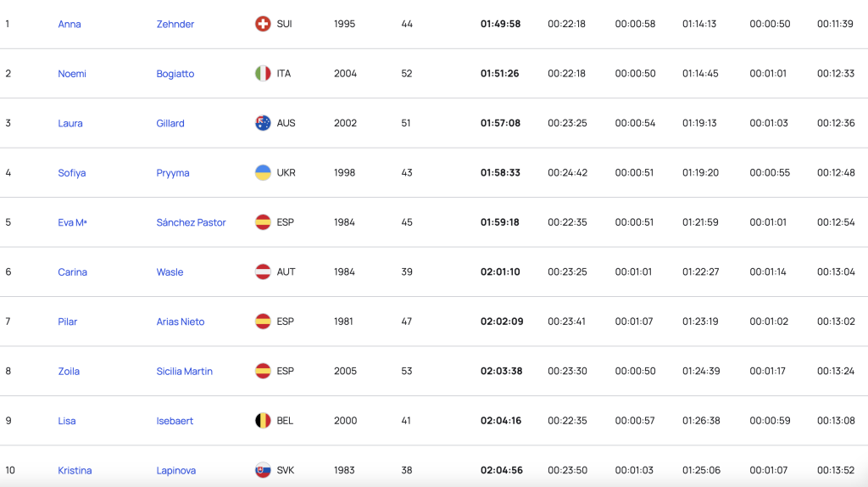Click the Italy flag icon

(263, 74)
